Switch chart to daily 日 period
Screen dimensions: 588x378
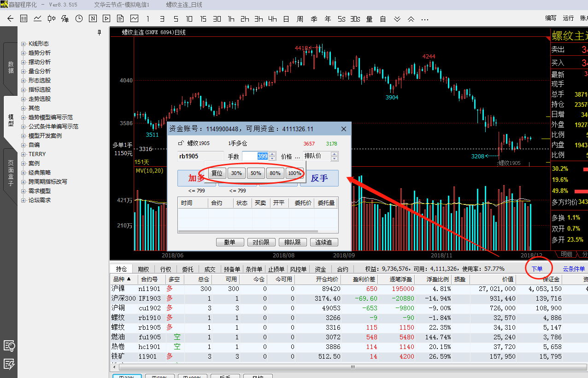(286, 19)
